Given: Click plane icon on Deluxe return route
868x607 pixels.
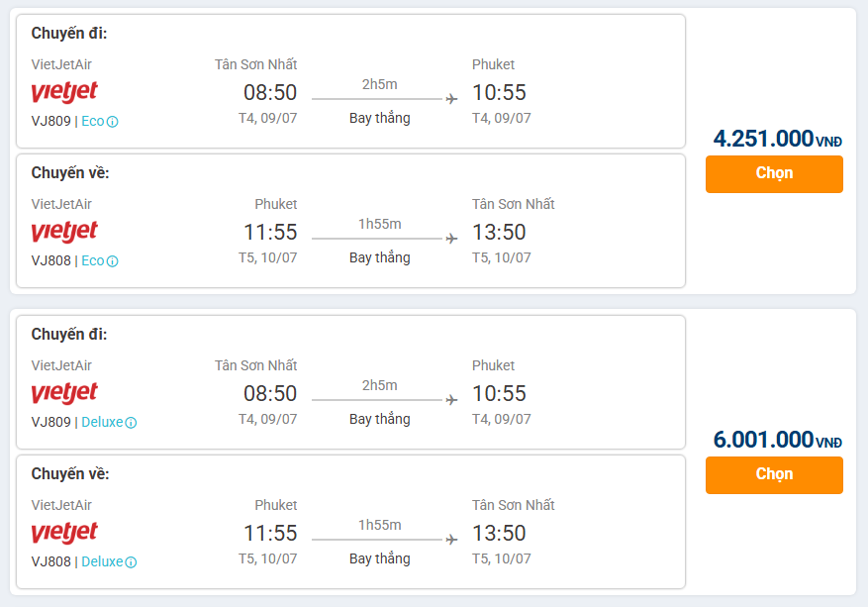Looking at the screenshot, I should tap(452, 540).
